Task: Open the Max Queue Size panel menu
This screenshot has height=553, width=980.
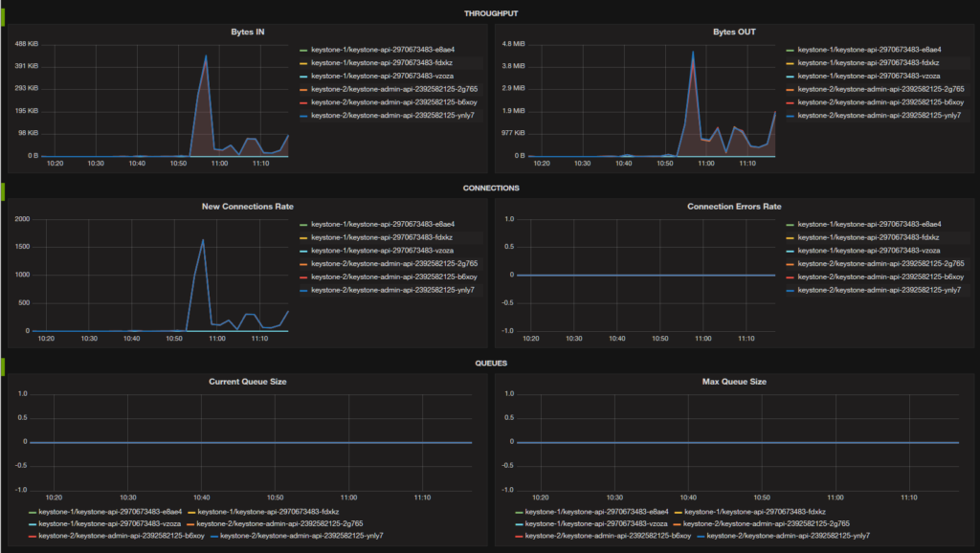Action: (x=734, y=381)
